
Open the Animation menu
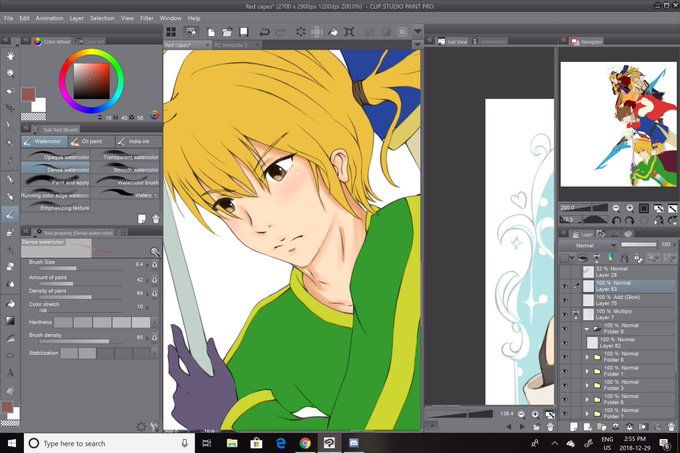pyautogui.click(x=49, y=18)
